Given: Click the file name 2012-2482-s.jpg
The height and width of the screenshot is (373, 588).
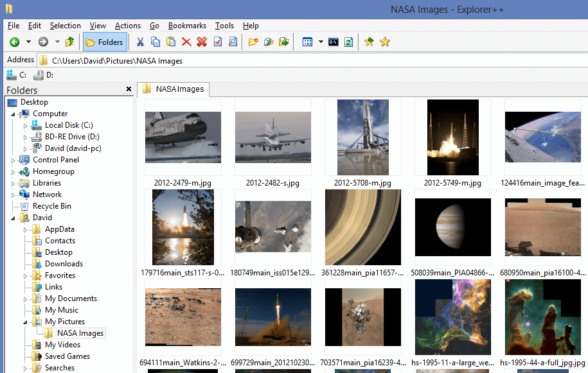Looking at the screenshot, I should point(272,183).
